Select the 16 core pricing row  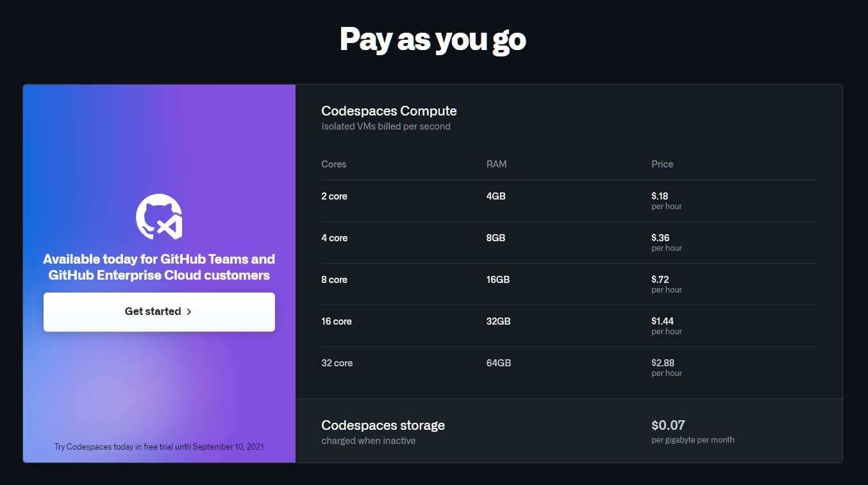tap(337, 321)
